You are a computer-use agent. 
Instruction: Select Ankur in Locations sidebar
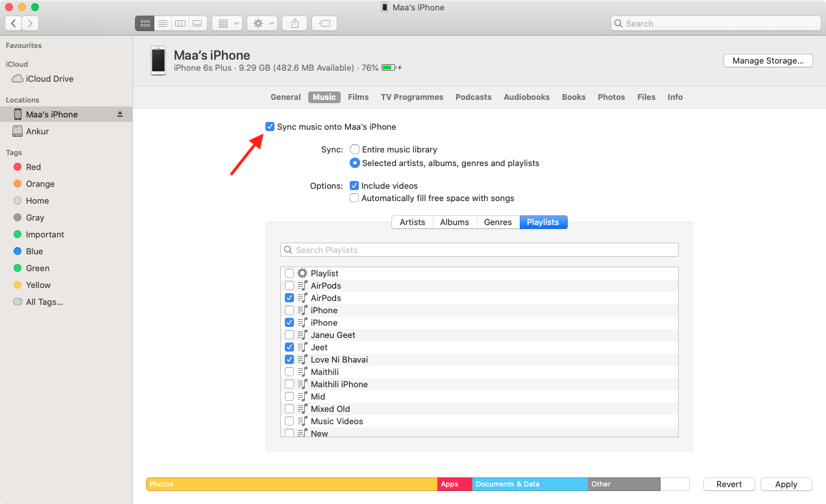38,131
